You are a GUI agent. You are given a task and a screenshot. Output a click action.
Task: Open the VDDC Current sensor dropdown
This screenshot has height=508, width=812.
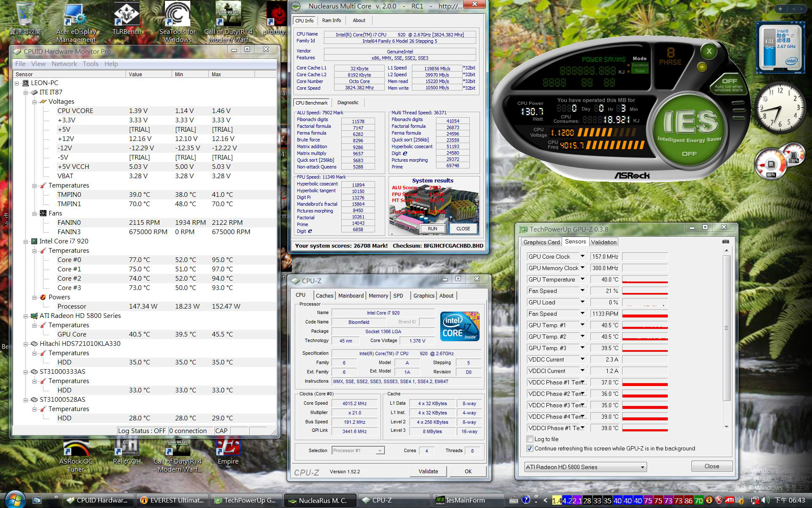(x=582, y=359)
